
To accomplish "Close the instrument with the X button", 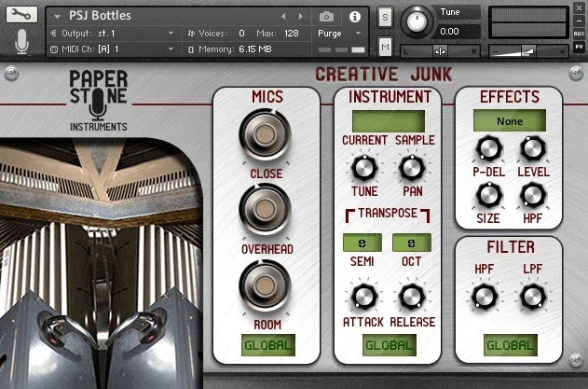I will 579,7.
